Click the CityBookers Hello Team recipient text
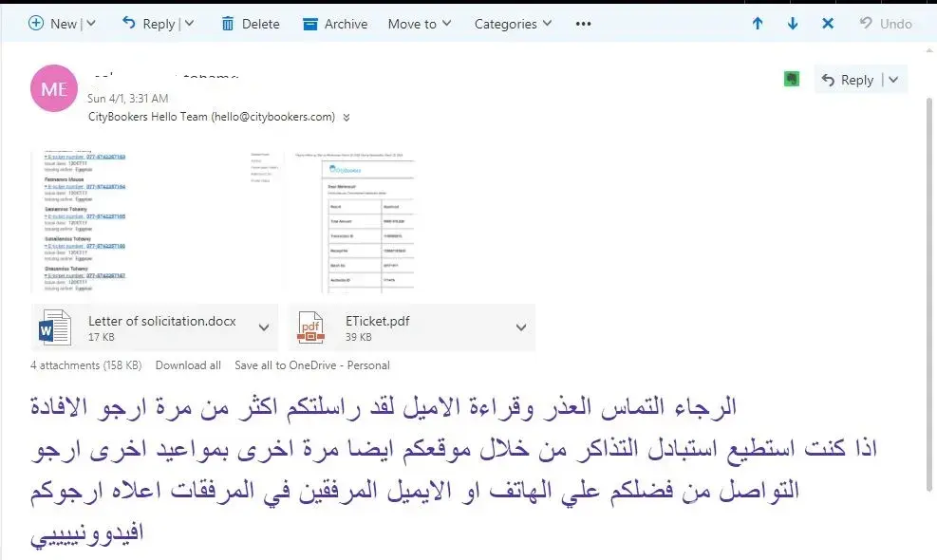 pyautogui.click(x=212, y=117)
